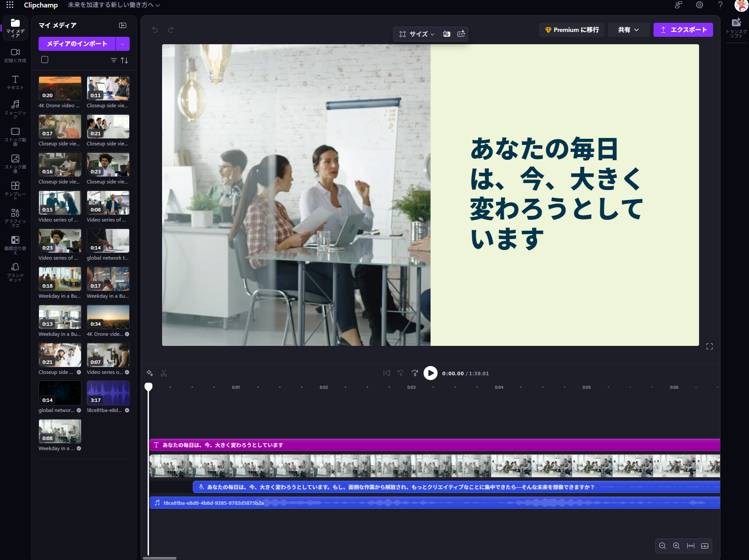The image size is (749, 560).
Task: Open the captions CC icon
Action: pos(461,34)
